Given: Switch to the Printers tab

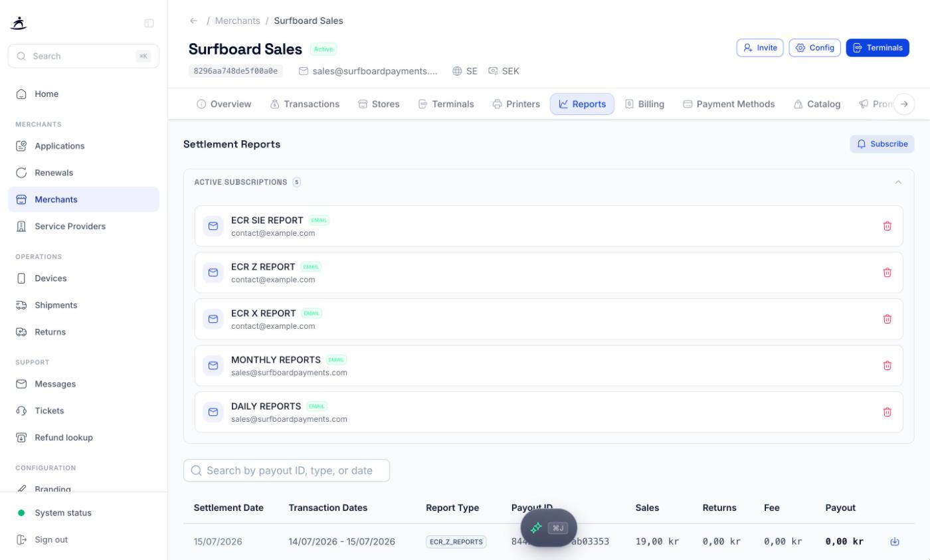Looking at the screenshot, I should [516, 104].
